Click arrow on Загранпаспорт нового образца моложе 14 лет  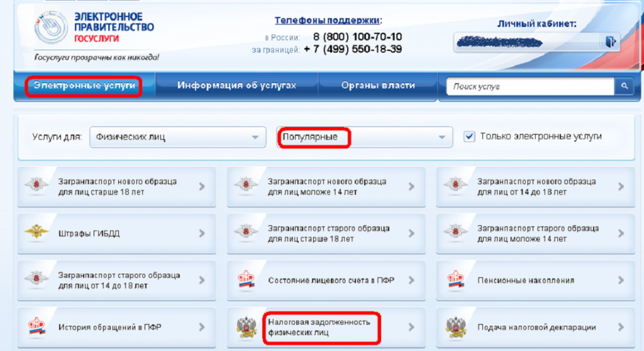pyautogui.click(x=411, y=187)
